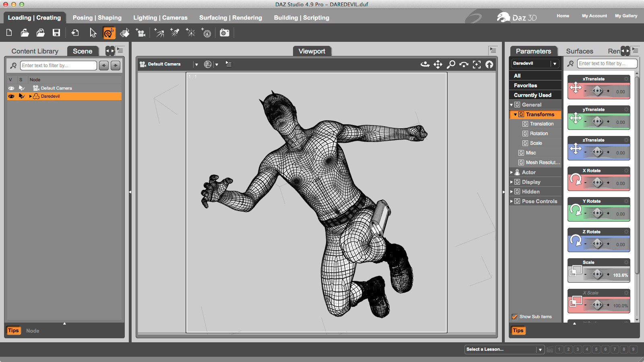Click the Open File folder icon
Image resolution: width=644 pixels, height=362 pixels.
pos(25,33)
